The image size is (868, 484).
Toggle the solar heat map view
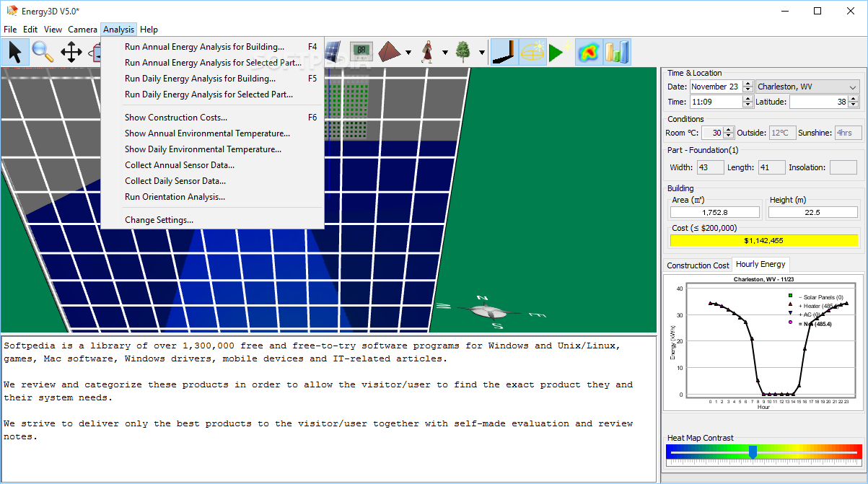tap(589, 52)
